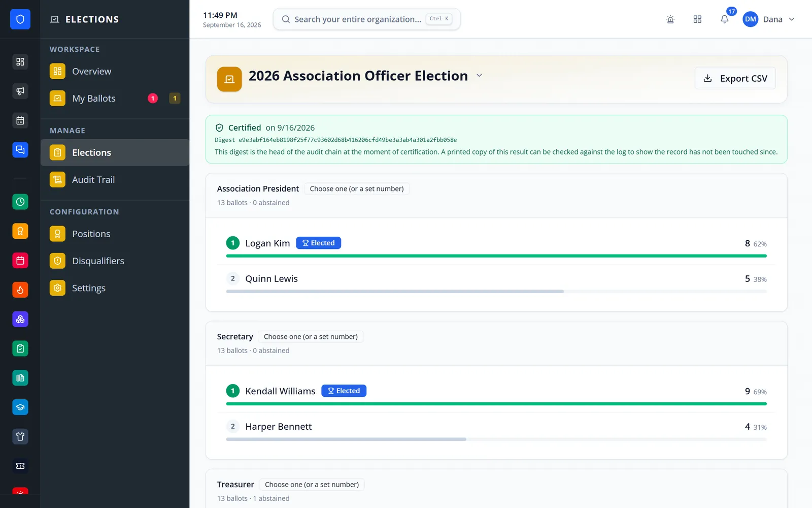
Task: Click Kendall Williams's green vote bar
Action: 496,404
